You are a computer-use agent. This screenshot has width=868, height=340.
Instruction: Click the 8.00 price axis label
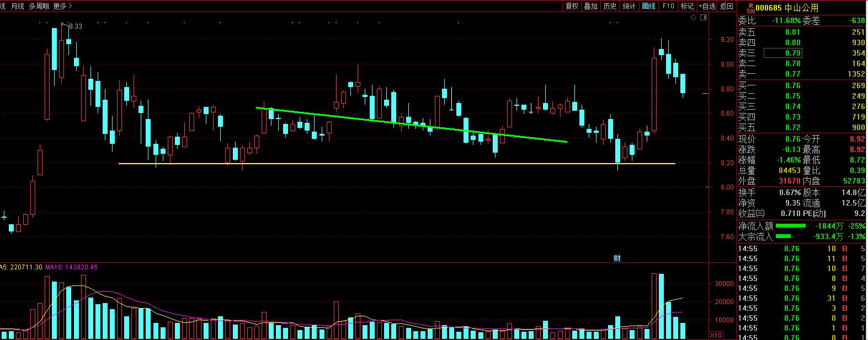[727, 187]
